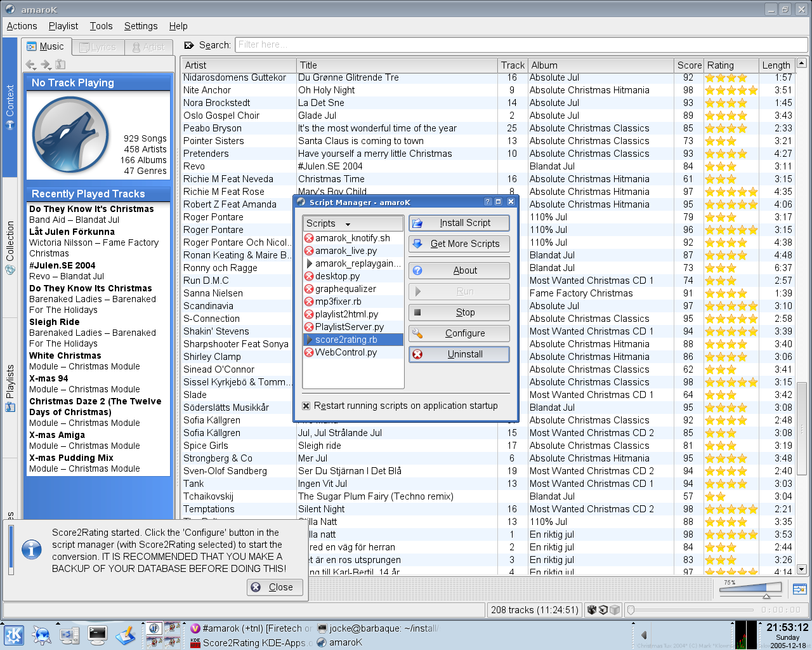
Task: Open the Playlists sidebar panel
Action: pyautogui.click(x=10, y=387)
